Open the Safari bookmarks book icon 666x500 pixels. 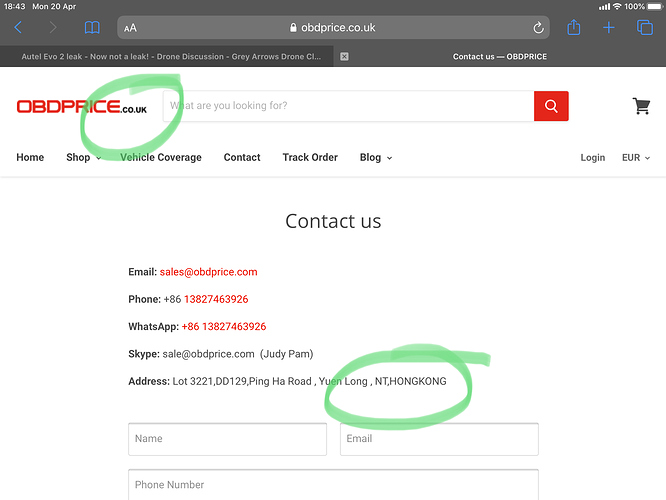coord(92,28)
